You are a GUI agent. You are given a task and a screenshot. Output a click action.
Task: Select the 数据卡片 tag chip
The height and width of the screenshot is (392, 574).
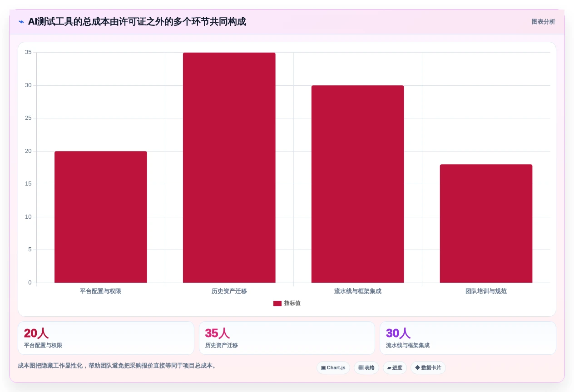pyautogui.click(x=428, y=368)
